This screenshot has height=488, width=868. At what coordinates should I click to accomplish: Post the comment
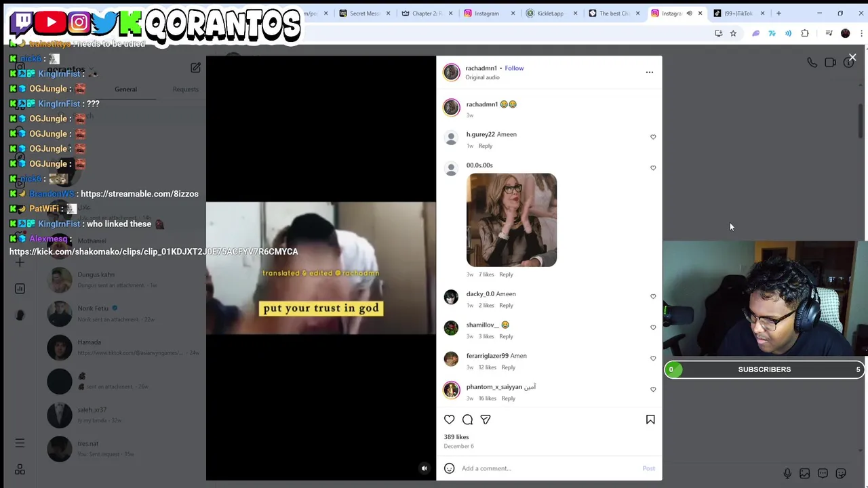[648, 468]
